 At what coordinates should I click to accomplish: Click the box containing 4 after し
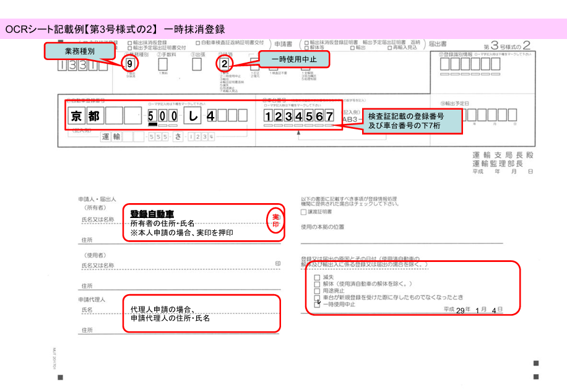(211, 116)
